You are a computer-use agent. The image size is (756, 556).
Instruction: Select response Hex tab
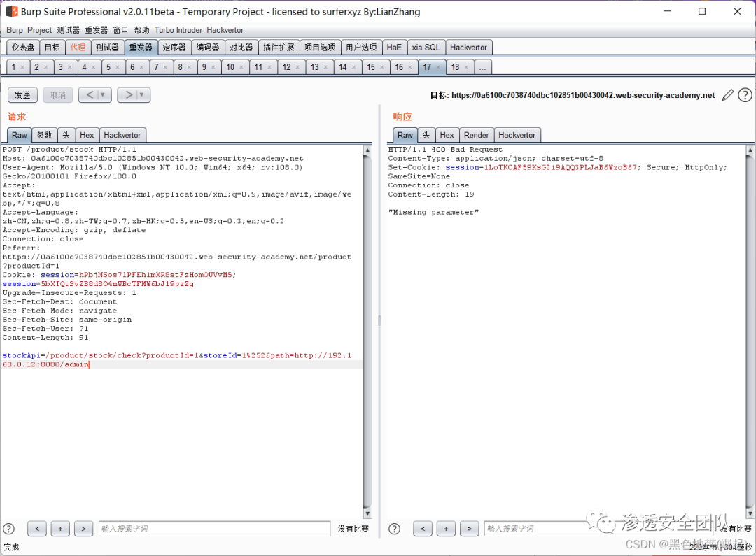447,135
